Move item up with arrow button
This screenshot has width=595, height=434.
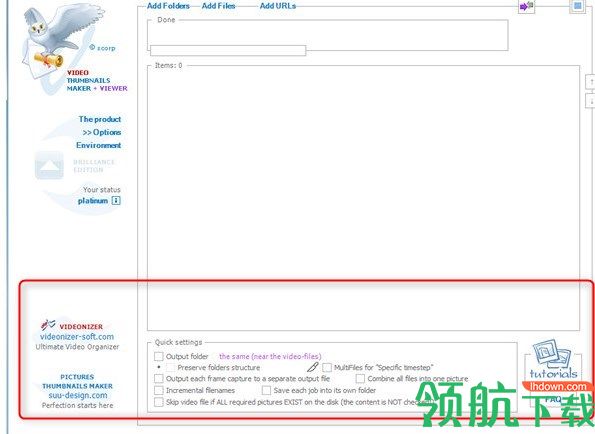[x=591, y=82]
